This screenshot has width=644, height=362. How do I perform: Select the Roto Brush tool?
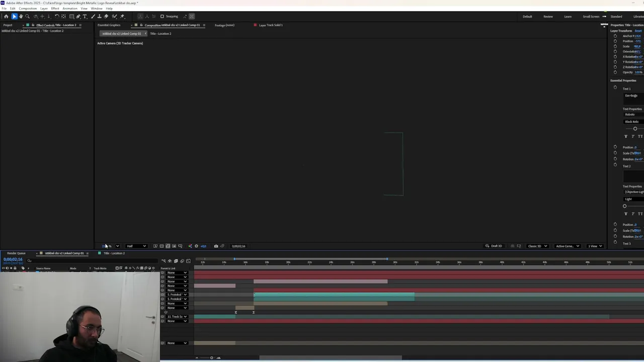click(114, 16)
